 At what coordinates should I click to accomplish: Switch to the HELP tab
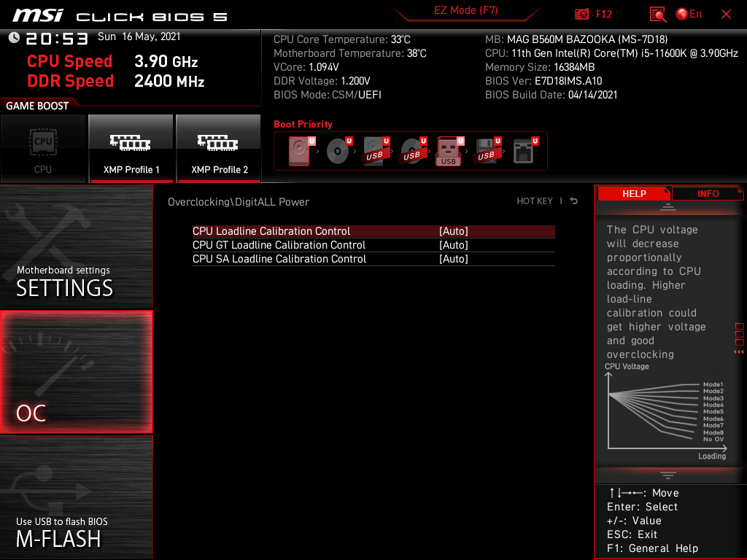(x=634, y=193)
